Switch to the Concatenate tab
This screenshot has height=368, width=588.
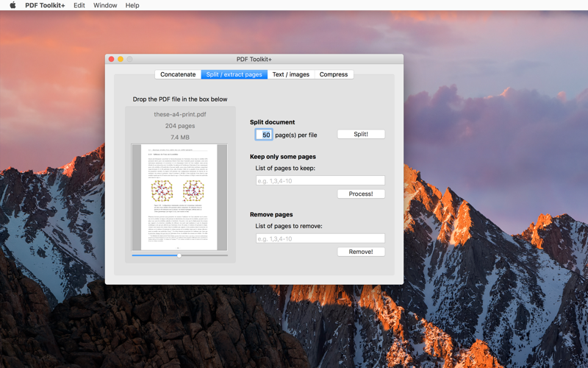[178, 74]
